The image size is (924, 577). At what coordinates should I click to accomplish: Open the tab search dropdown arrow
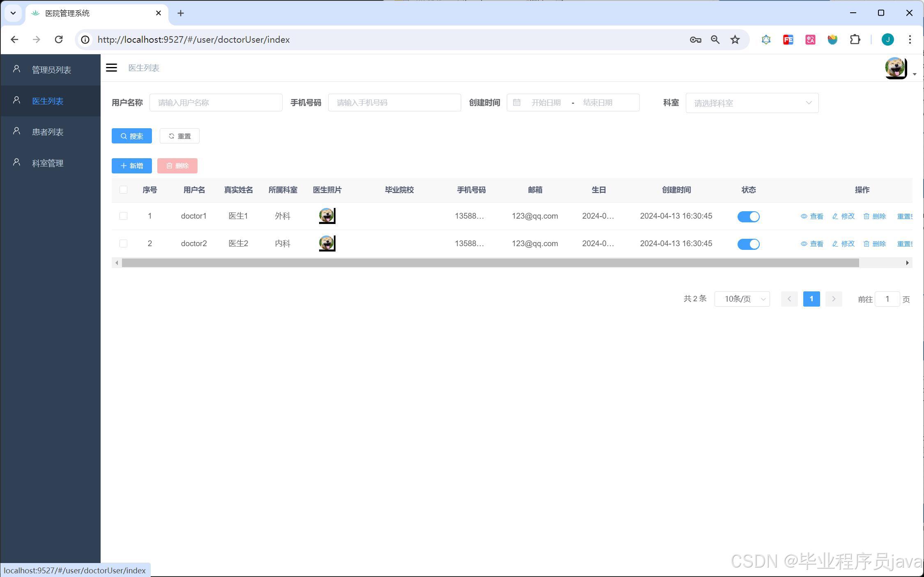point(13,13)
